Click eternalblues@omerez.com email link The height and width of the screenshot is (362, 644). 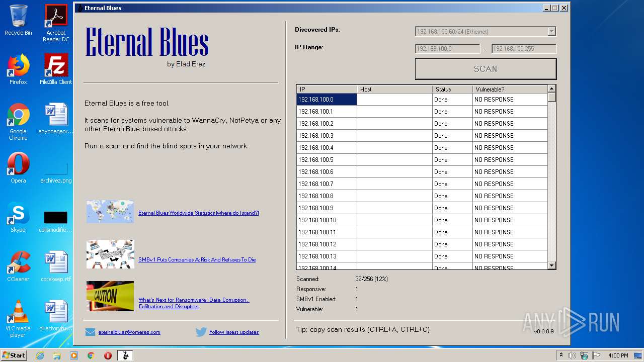[x=129, y=332]
